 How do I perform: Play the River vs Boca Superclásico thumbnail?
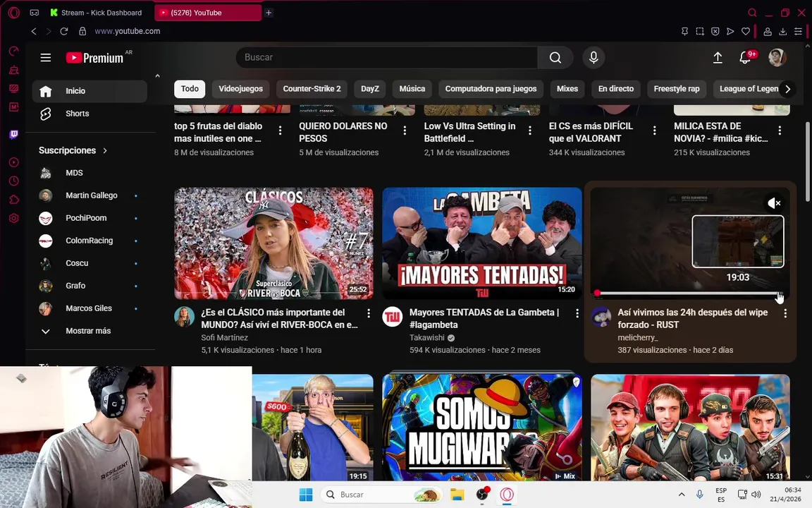coord(273,243)
